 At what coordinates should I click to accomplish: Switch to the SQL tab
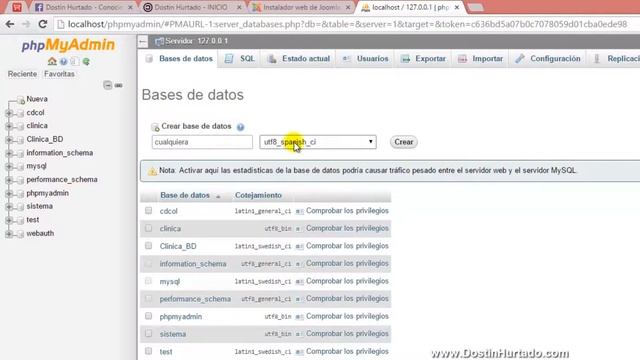click(240, 59)
